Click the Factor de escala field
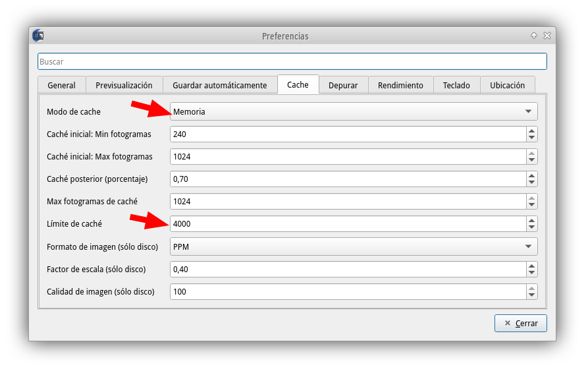This screenshot has width=588, height=373. click(348, 269)
